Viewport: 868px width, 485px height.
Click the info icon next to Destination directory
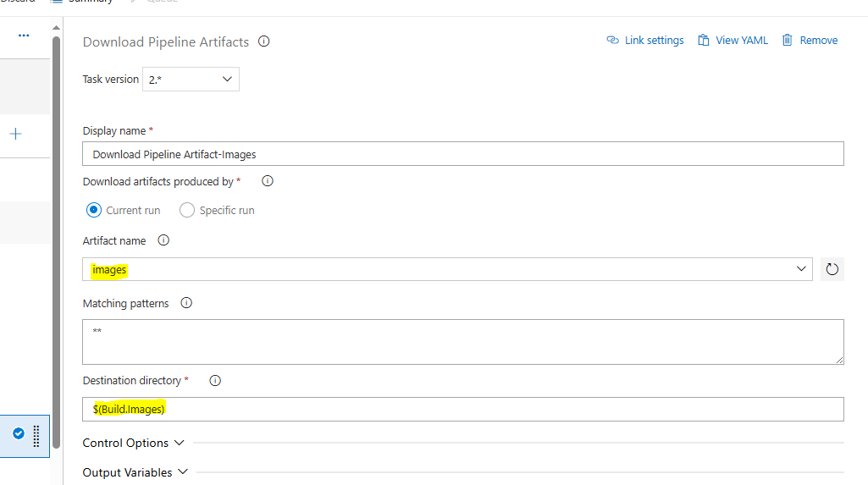coord(215,381)
